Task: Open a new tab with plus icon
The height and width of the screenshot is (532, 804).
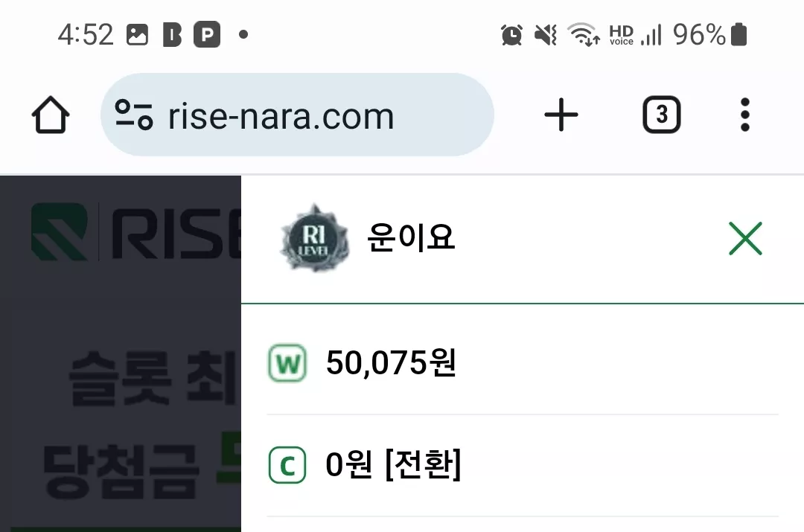Action: click(561, 115)
